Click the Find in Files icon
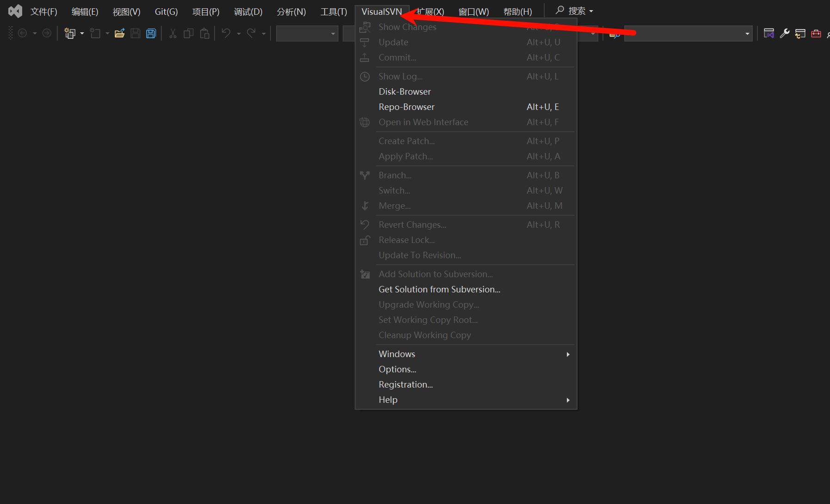Image resolution: width=830 pixels, height=504 pixels. click(614, 34)
